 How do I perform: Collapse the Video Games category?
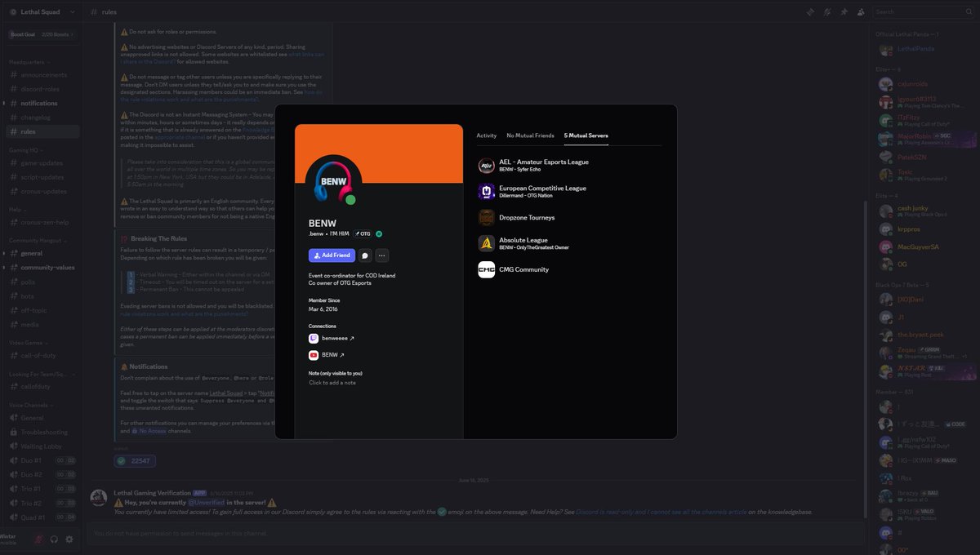(x=27, y=343)
